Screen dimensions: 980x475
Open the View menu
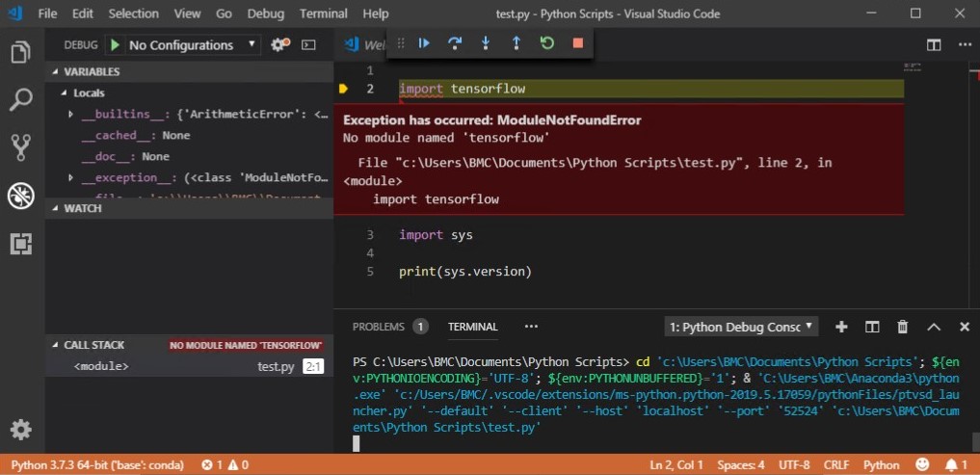[x=188, y=13]
